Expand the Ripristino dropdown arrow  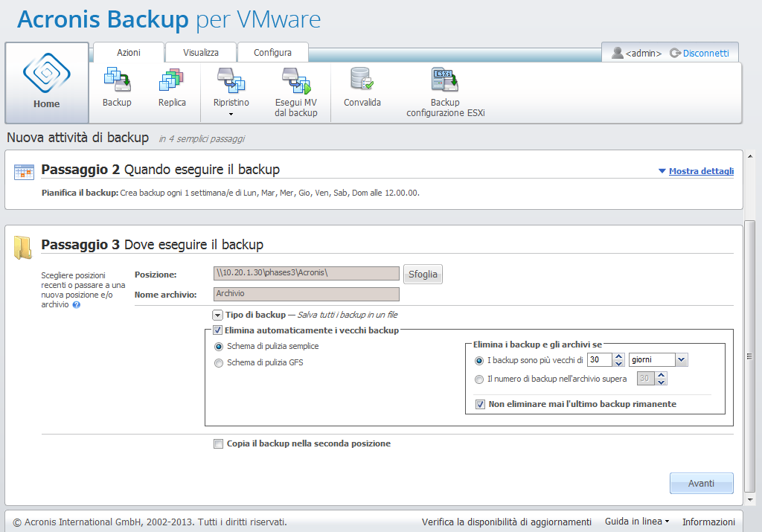pyautogui.click(x=231, y=114)
